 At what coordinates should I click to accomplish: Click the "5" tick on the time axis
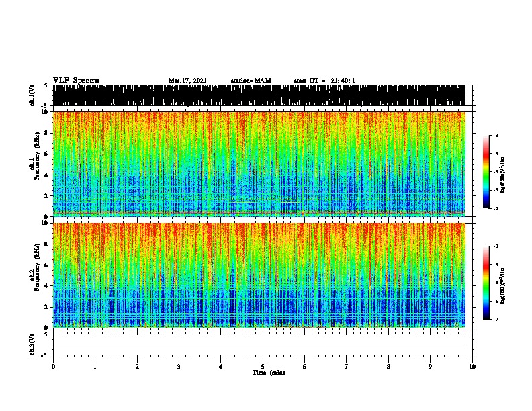click(x=263, y=367)
